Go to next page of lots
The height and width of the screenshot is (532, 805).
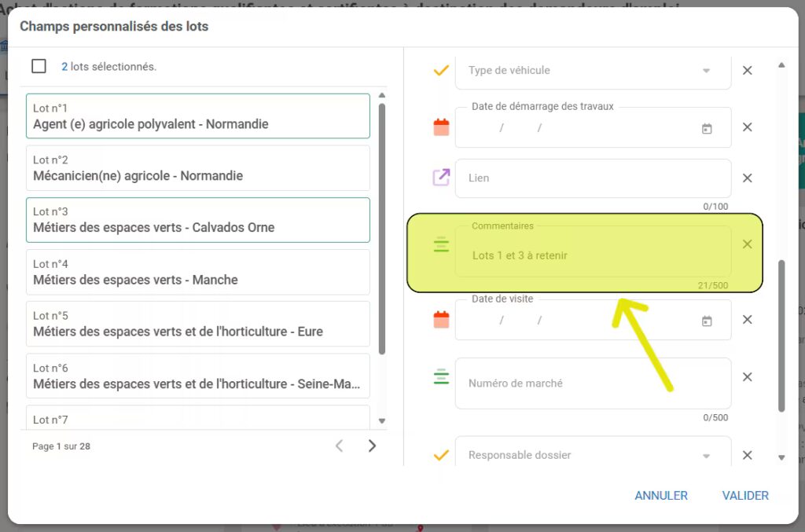(x=372, y=446)
